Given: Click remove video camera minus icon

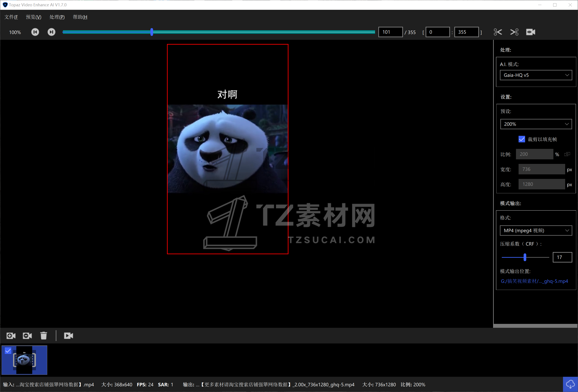Looking at the screenshot, I should tap(27, 336).
